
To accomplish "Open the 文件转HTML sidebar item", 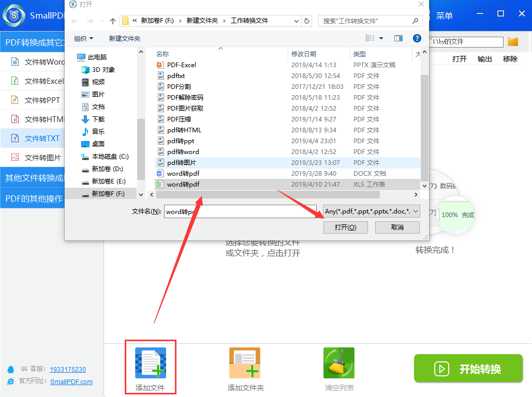I will (33, 119).
